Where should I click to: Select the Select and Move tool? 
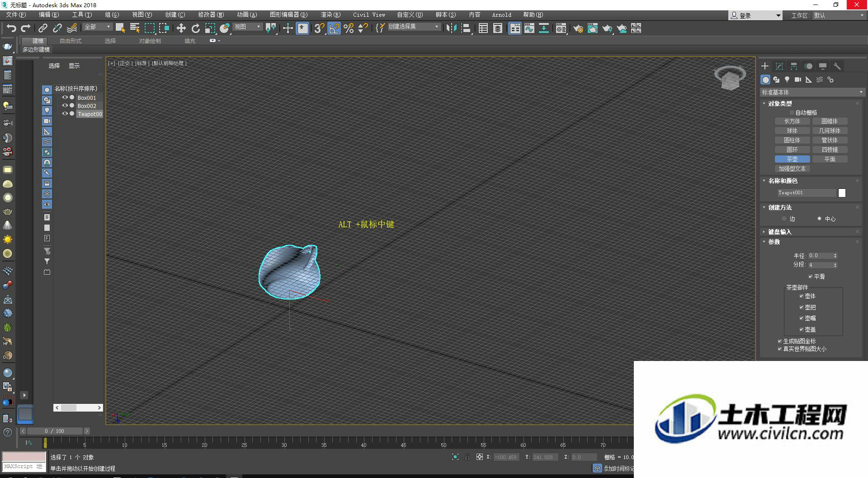[181, 28]
